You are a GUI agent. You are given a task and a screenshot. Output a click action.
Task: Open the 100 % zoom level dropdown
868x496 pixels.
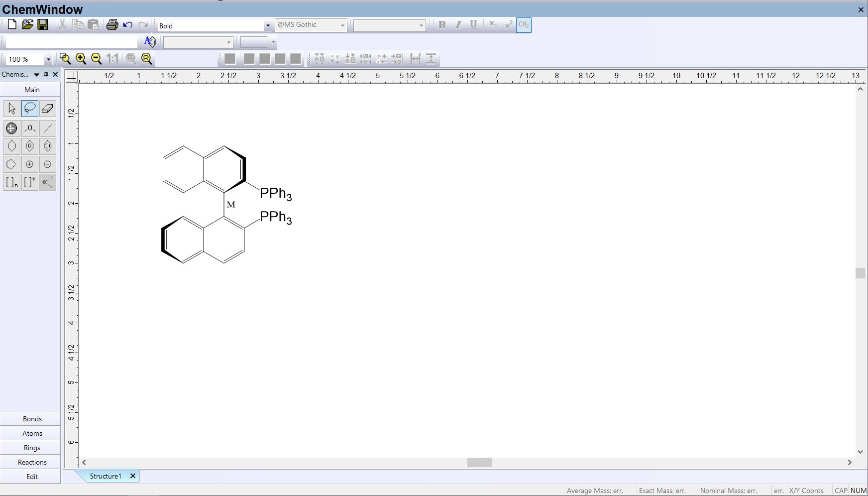(x=48, y=60)
